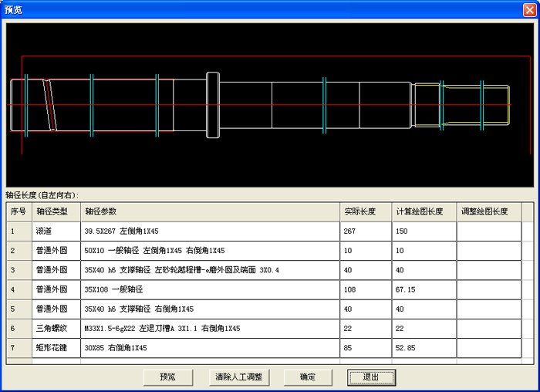This screenshot has width=540, height=392.
Task: Click the 预览 button
Action: coord(167,377)
